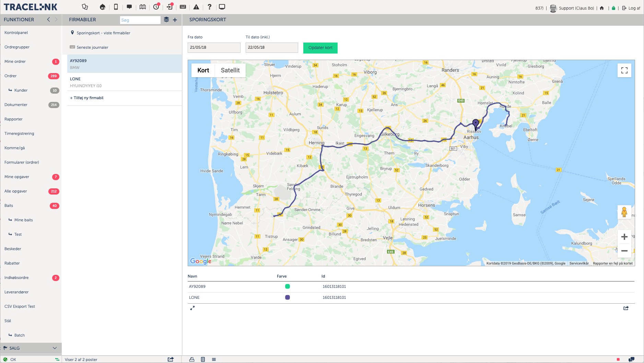Viewport: 644px width, 363px height.
Task: Click Tilføj ny firmabil link
Action: click(x=87, y=98)
